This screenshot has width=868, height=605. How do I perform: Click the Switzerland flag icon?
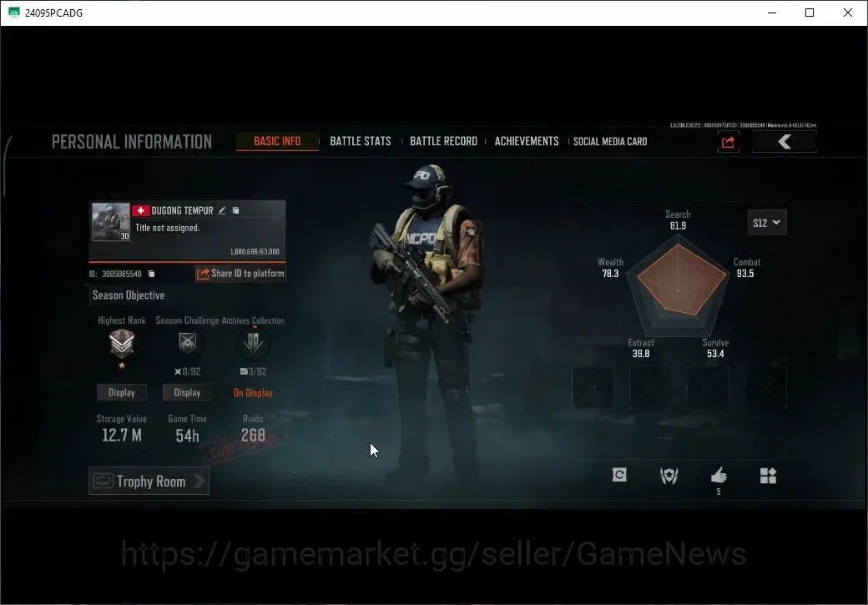tap(140, 210)
